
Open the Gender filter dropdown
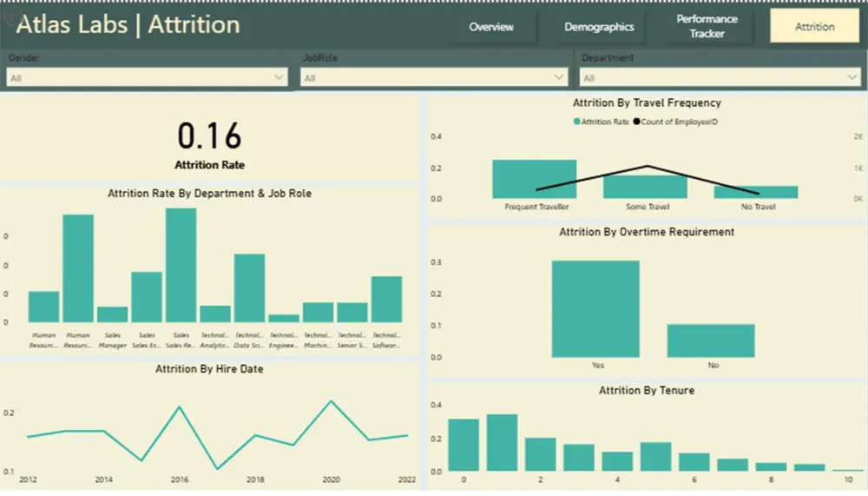point(148,77)
